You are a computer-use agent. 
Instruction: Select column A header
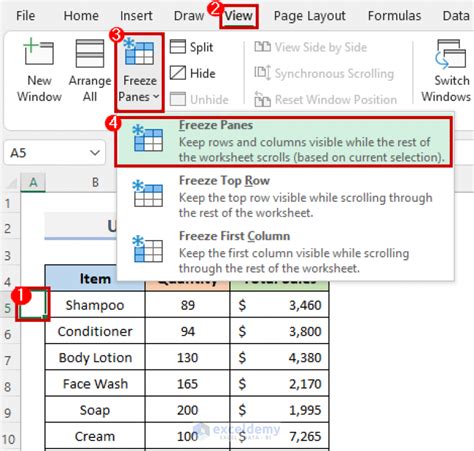point(33,182)
